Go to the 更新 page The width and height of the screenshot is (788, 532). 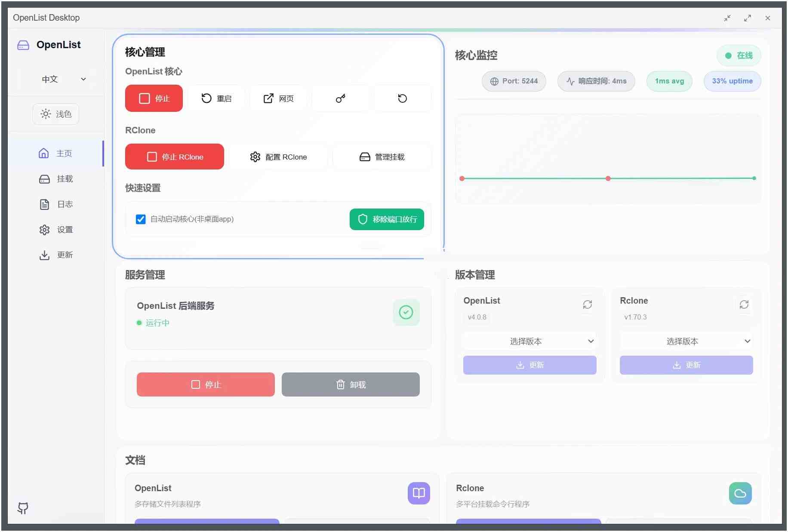[x=55, y=255]
